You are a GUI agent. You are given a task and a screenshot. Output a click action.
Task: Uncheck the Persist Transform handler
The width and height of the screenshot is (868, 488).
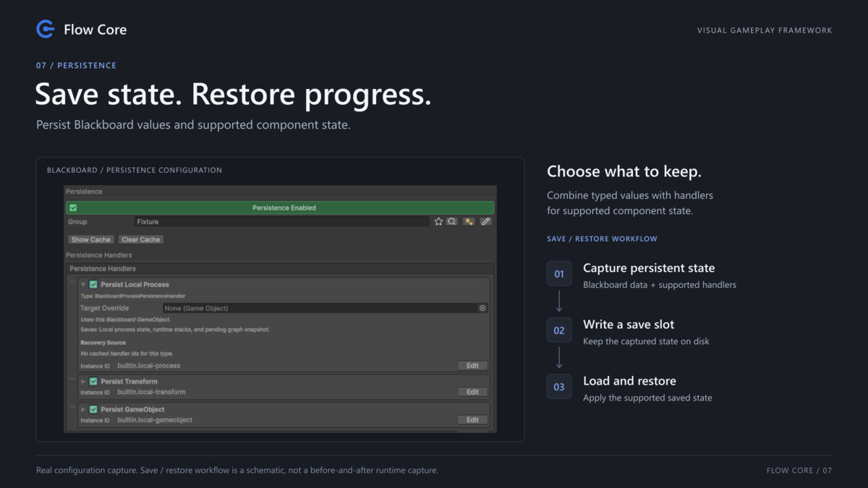pyautogui.click(x=93, y=382)
